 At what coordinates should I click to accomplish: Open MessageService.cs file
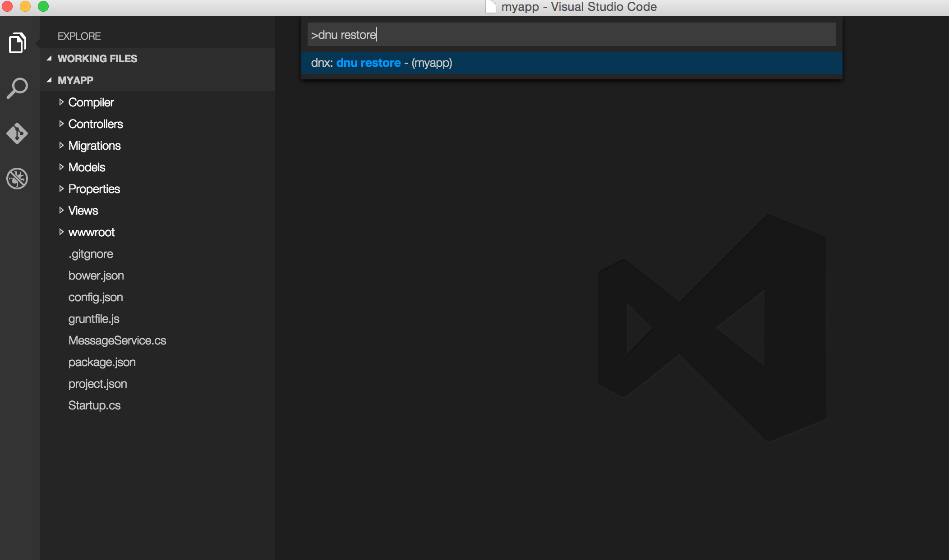click(x=117, y=341)
